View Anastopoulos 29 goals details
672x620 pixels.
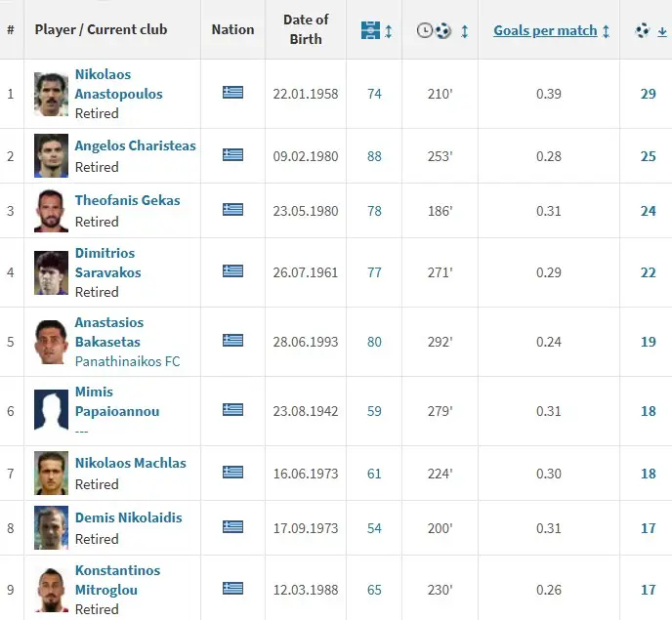pos(648,94)
